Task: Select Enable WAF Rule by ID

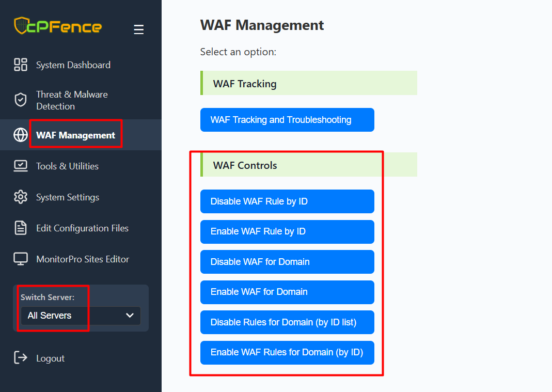Action: (x=287, y=231)
